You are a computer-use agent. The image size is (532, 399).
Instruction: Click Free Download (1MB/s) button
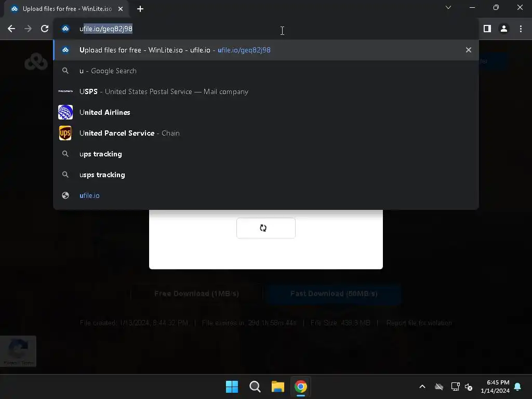(x=196, y=294)
